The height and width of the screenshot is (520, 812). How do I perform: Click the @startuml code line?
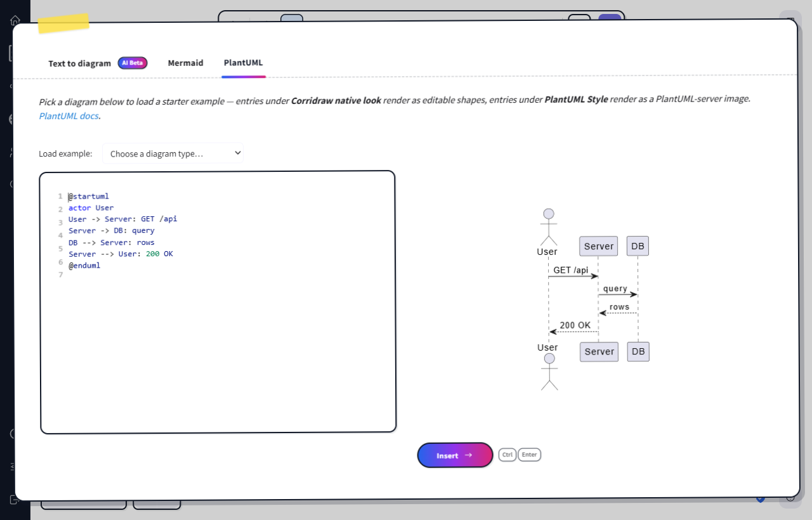(x=89, y=197)
